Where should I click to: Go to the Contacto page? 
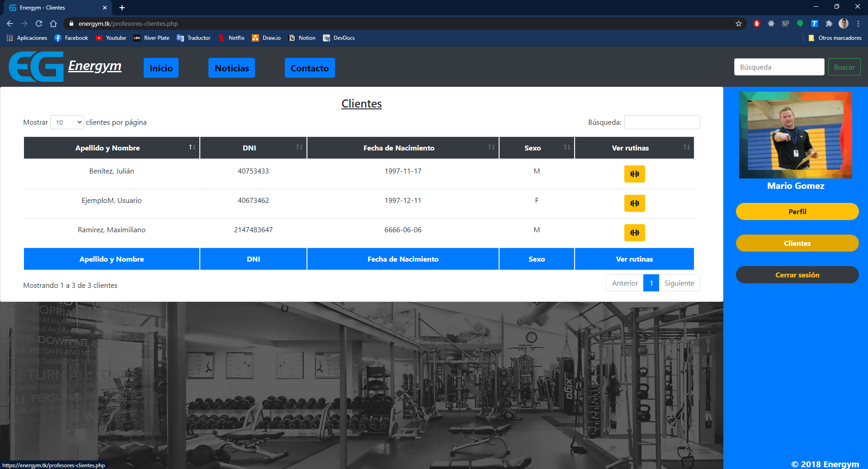click(x=310, y=68)
